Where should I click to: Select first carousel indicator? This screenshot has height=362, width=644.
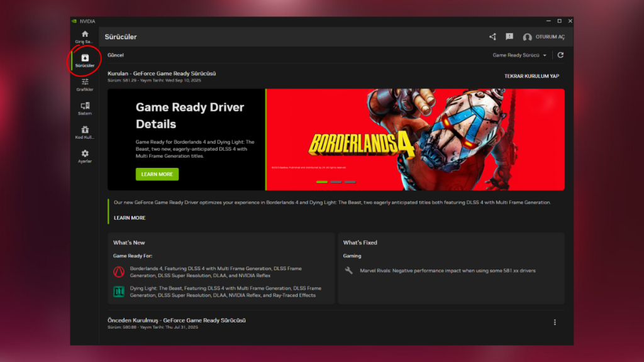click(321, 182)
